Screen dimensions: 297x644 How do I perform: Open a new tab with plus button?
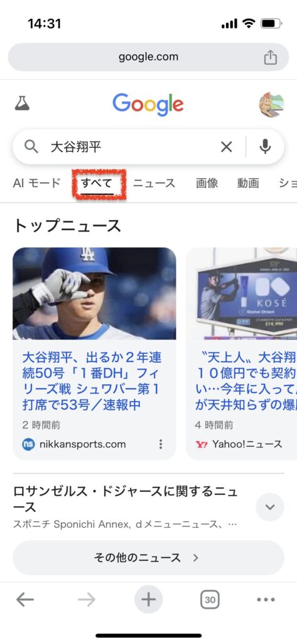coord(148,599)
